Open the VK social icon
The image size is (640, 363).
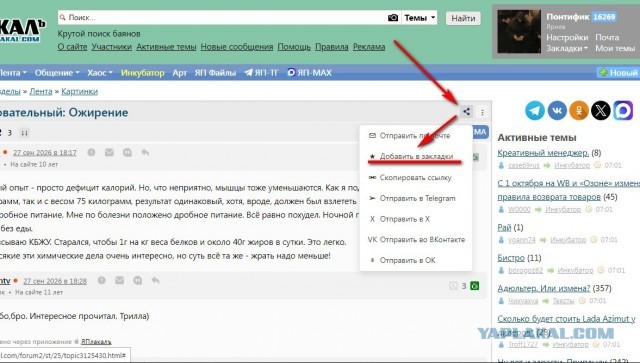557,110
